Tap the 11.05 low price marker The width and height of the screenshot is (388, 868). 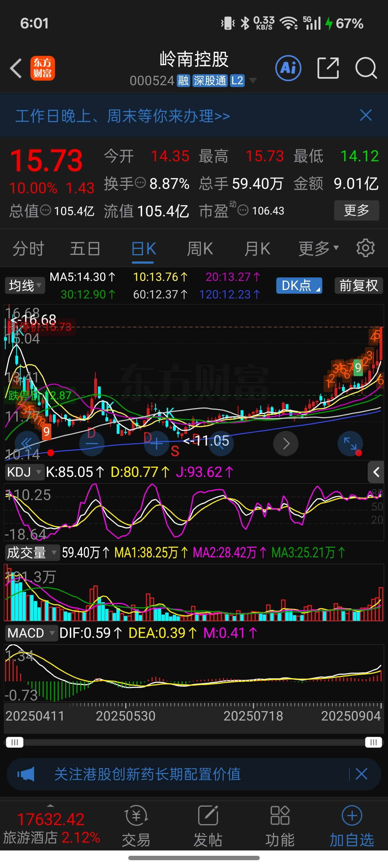206,440
